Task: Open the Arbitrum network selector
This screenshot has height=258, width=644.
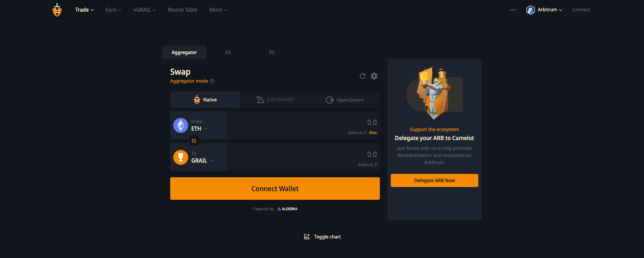Action: (x=544, y=10)
